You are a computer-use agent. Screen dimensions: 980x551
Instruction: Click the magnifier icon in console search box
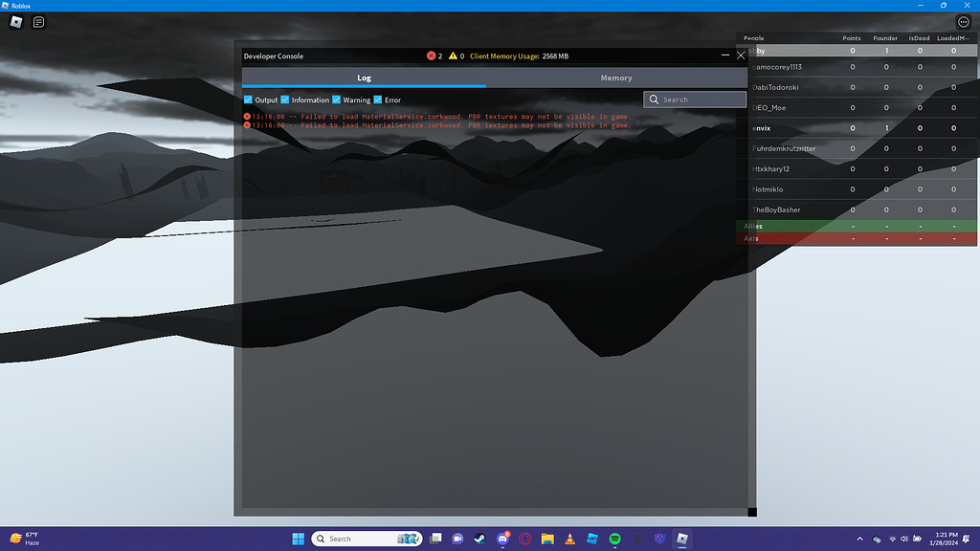point(654,99)
